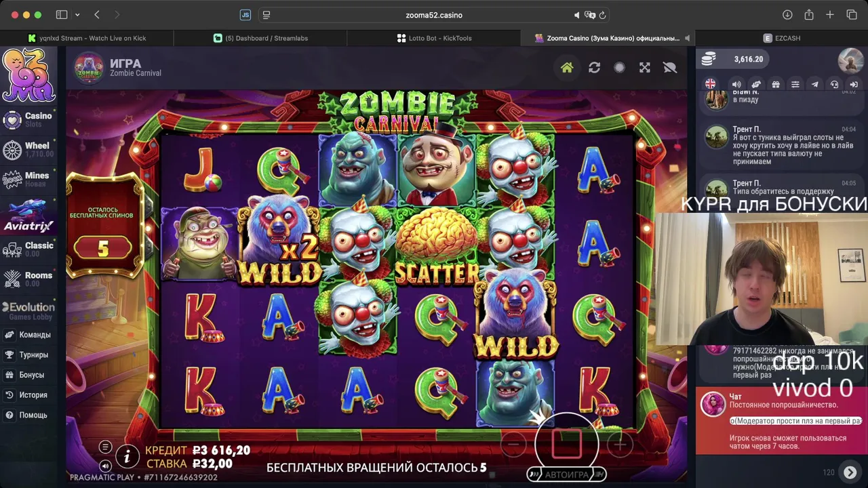This screenshot has height=488, width=868.
Task: Click the crossed-out icon in game header
Action: [670, 68]
